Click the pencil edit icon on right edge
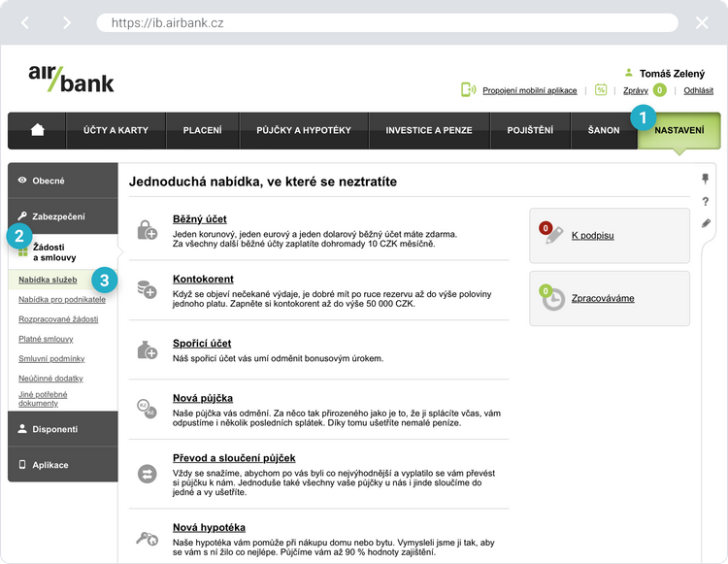 pyautogui.click(x=706, y=223)
